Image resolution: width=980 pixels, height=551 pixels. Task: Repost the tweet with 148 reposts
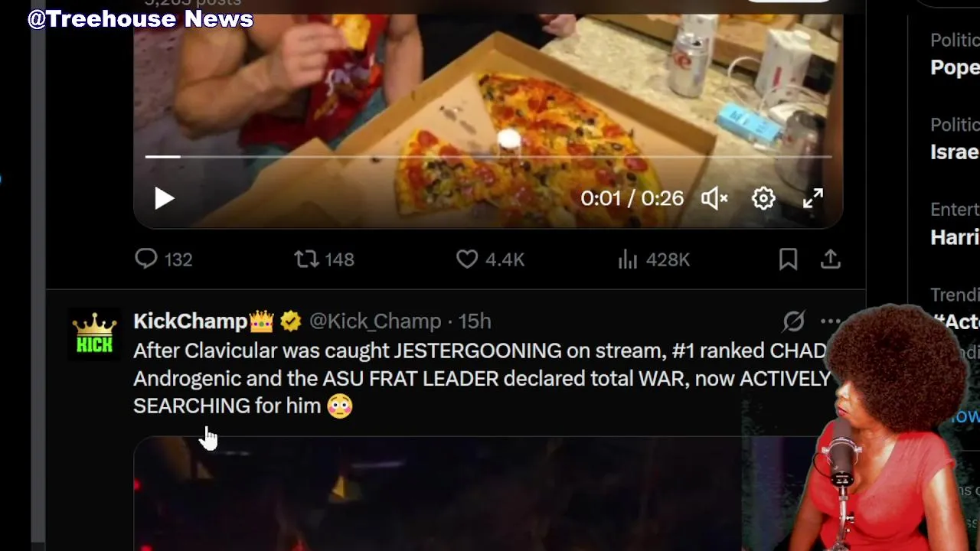tap(307, 259)
